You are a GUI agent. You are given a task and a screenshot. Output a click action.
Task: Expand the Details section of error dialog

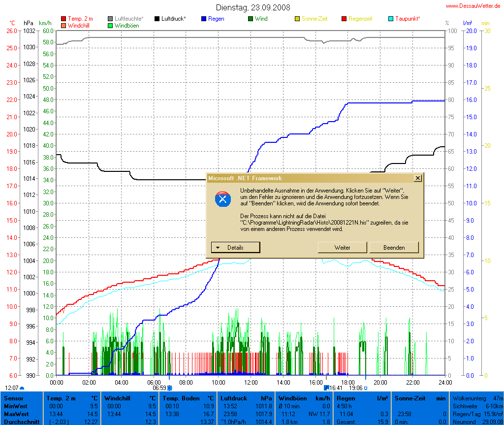click(x=235, y=247)
